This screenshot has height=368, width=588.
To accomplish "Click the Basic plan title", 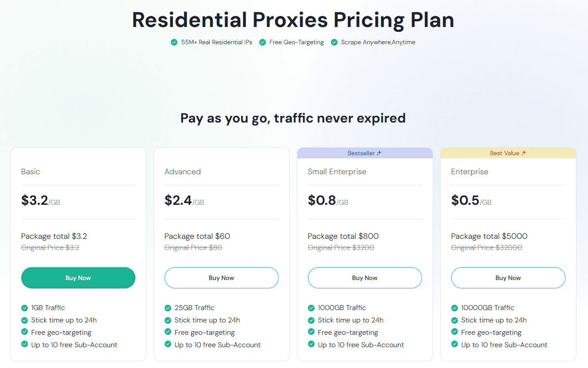I will (31, 172).
